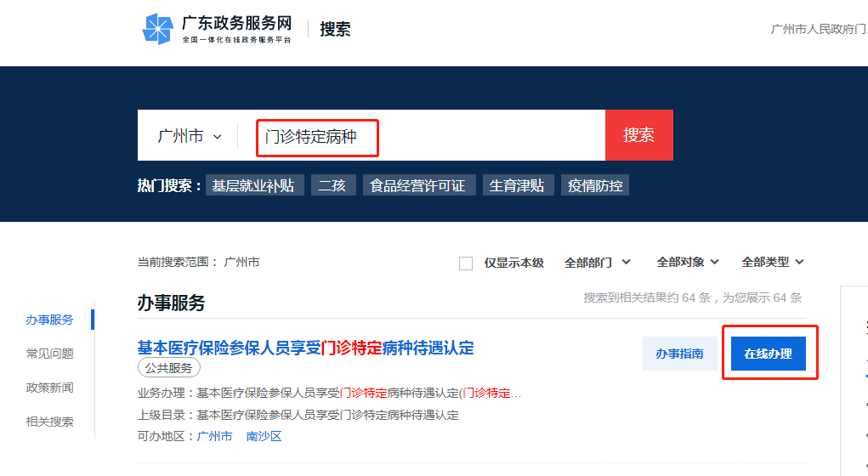Choose hot search tag 生育津贴

coord(517,185)
